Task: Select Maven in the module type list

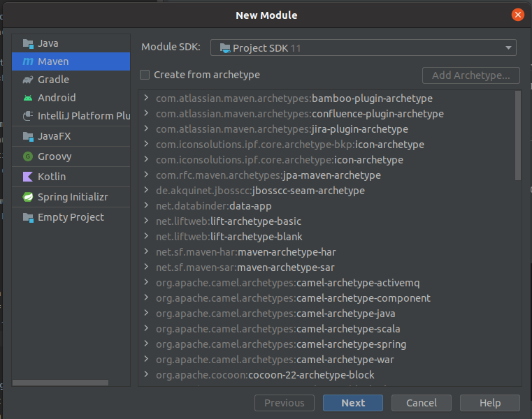Action: (53, 61)
